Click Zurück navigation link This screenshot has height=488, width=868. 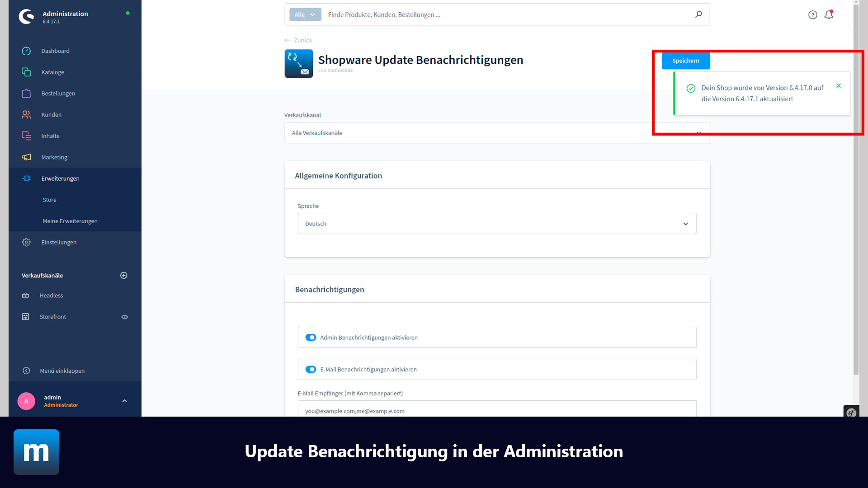coord(303,40)
